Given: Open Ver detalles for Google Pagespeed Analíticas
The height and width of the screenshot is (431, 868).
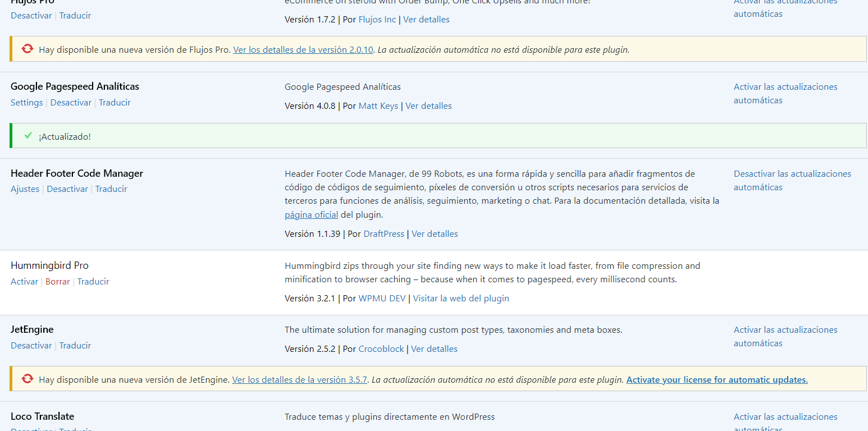Looking at the screenshot, I should pyautogui.click(x=428, y=106).
